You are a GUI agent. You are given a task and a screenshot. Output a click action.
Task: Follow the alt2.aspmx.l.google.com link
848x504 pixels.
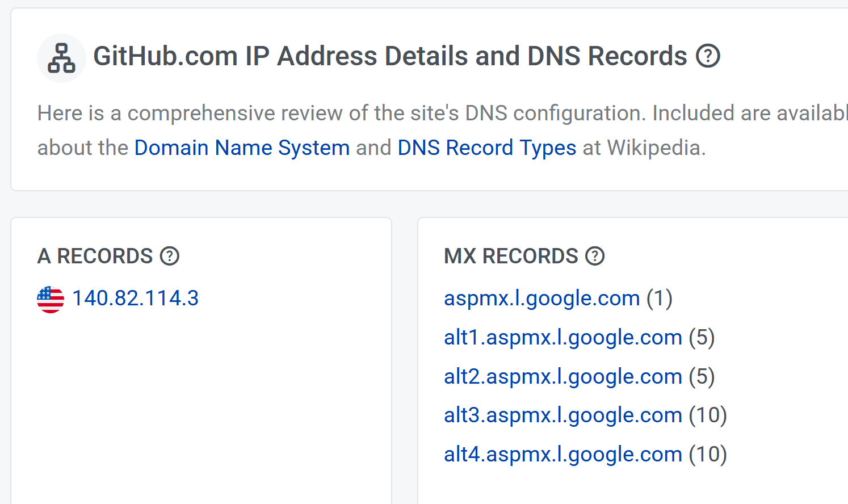click(x=563, y=376)
